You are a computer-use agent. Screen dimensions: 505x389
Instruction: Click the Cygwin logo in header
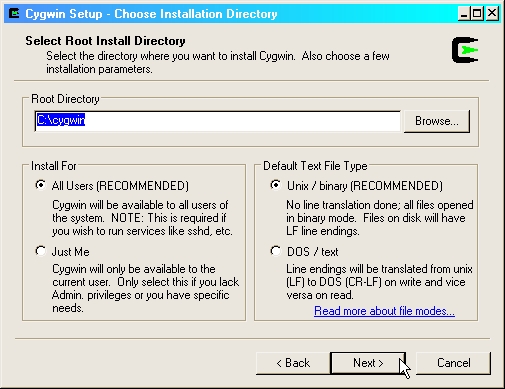point(465,50)
